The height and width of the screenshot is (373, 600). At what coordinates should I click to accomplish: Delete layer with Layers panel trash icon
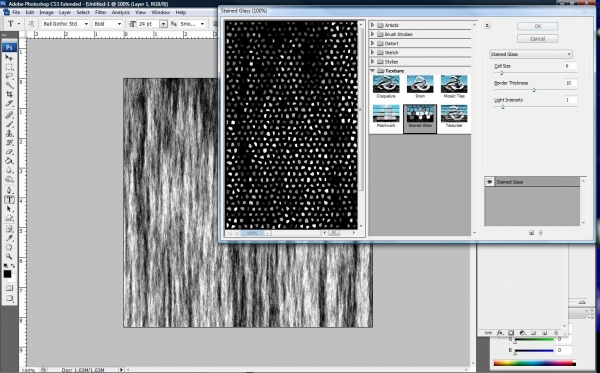click(555, 333)
